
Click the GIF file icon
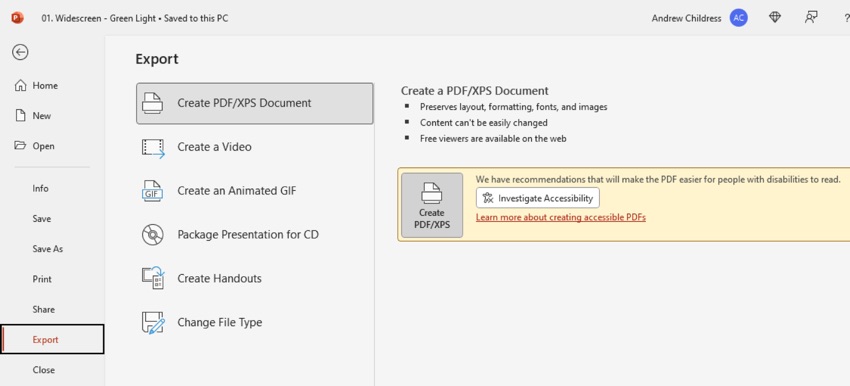(152, 191)
